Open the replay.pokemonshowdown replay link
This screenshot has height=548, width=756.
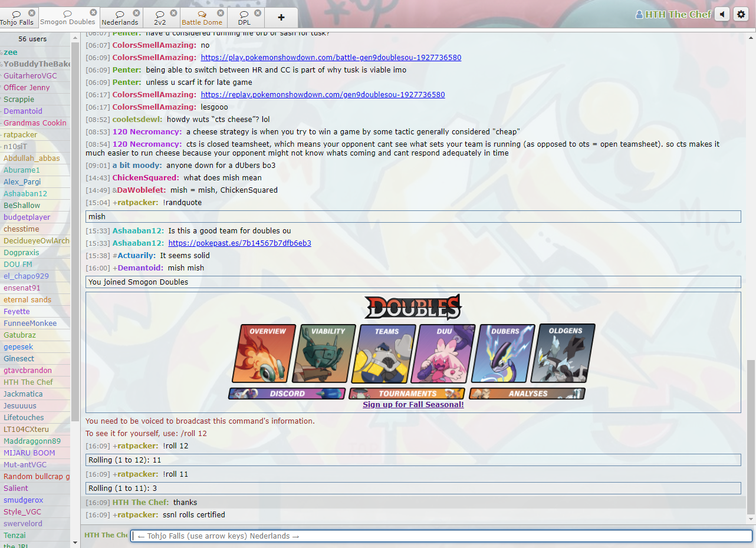(323, 95)
